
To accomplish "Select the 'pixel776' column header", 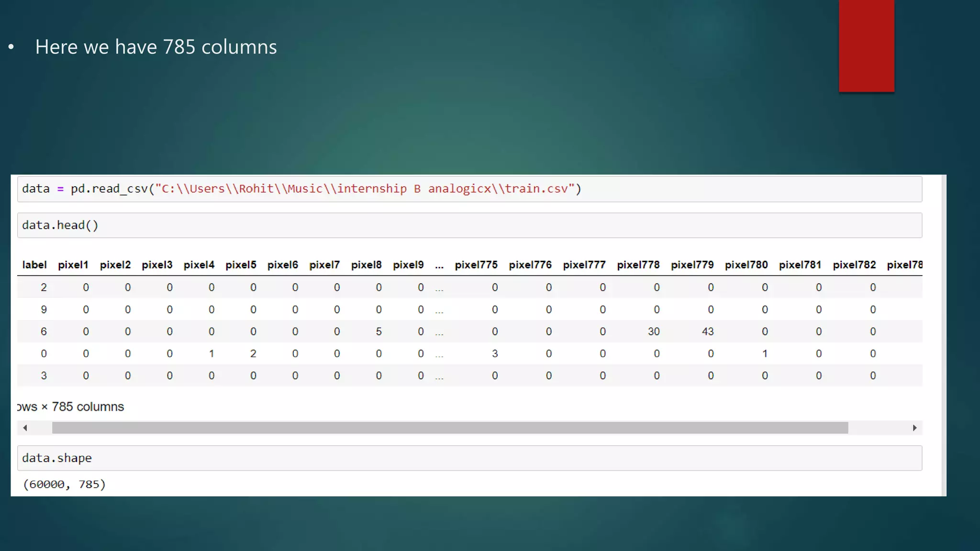I will (x=530, y=265).
